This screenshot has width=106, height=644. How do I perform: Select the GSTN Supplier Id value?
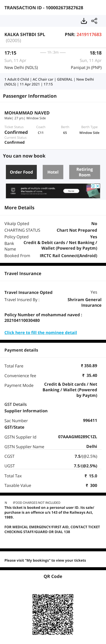pyautogui.click(x=77, y=437)
